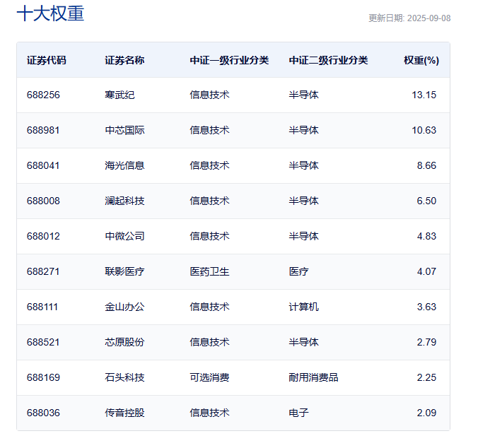This screenshot has width=490, height=448.
Task: Click 半导体 in the 中微公司 row
Action: coord(304,236)
